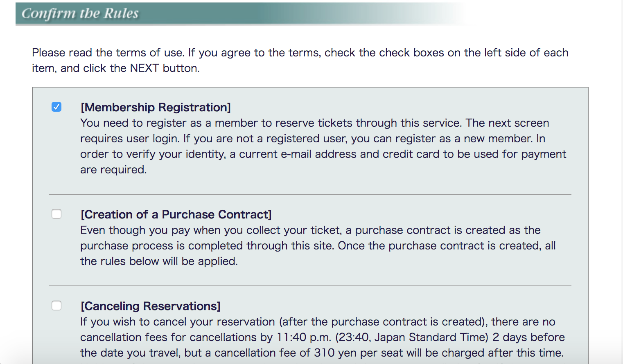
Task: Uncheck the Membership Registration checkbox
Action: tap(56, 107)
